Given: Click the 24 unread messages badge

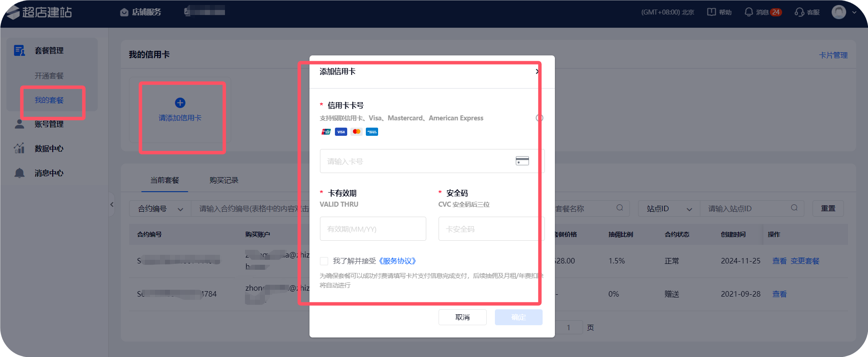Looking at the screenshot, I should pyautogui.click(x=776, y=12).
